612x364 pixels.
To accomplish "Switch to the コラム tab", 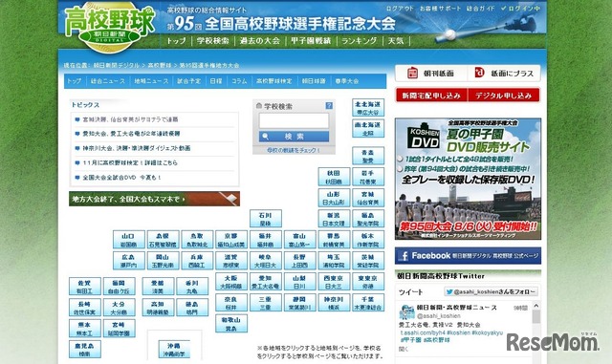I will (x=239, y=81).
